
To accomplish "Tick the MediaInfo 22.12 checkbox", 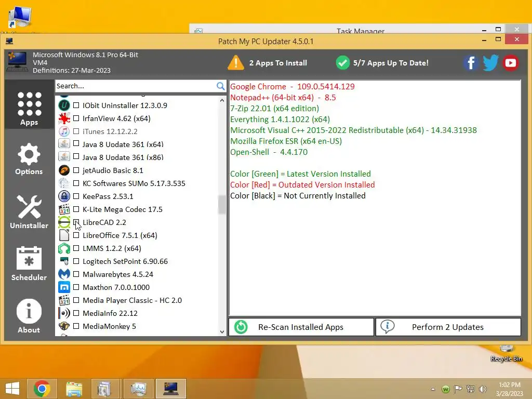I will click(x=76, y=313).
